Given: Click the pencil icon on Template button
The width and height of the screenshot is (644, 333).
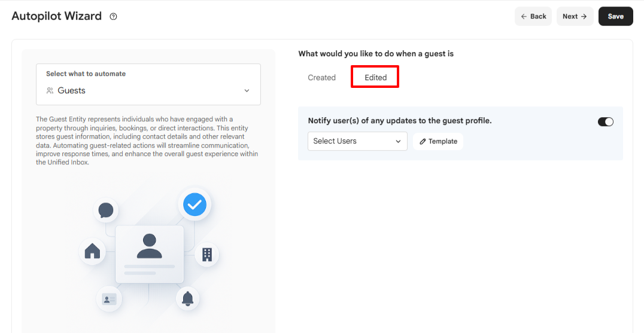Looking at the screenshot, I should pos(423,142).
